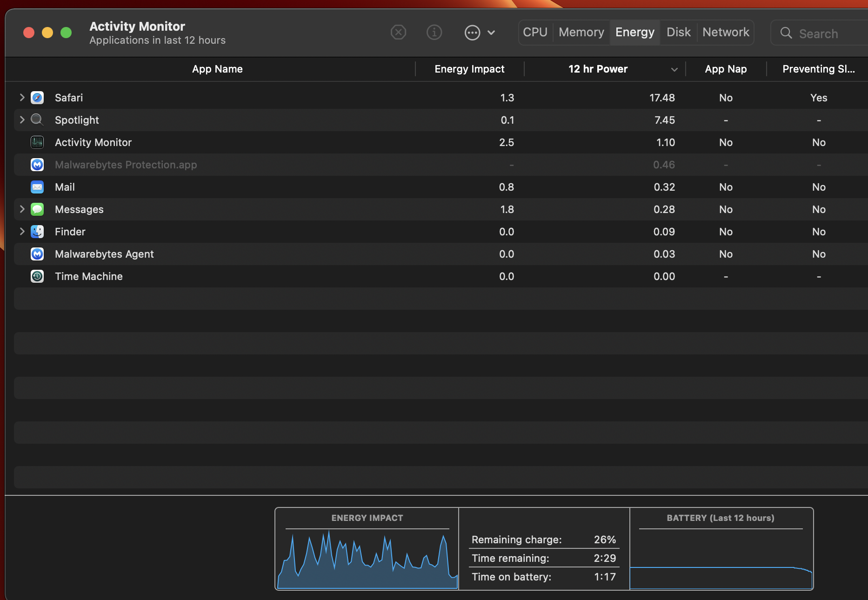The width and height of the screenshot is (868, 600).
Task: Click Spotlight's 7.45 power value
Action: tap(665, 120)
